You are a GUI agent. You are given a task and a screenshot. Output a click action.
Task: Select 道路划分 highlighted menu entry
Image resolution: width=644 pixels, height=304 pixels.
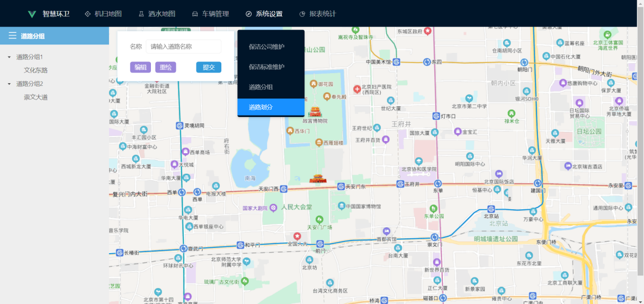tap(271, 107)
